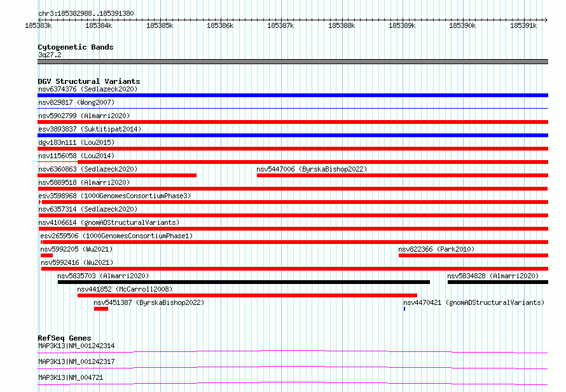Click the black nsv5834828 variant bar

[x=498, y=282]
